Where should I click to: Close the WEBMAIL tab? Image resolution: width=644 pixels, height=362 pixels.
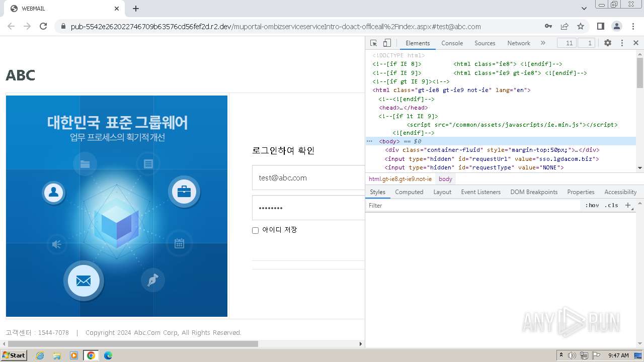click(x=117, y=9)
